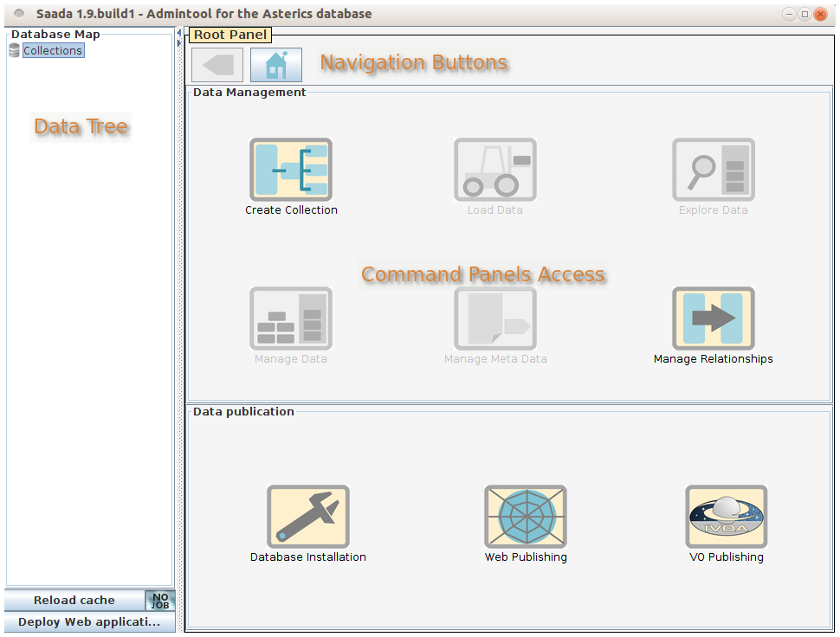
Task: Maximize the Saada Admintool window
Action: click(x=804, y=15)
